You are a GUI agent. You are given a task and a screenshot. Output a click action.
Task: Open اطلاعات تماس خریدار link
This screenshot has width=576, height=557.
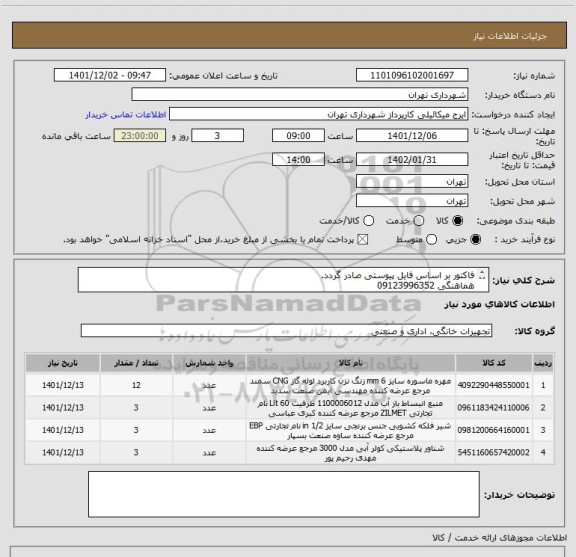pyautogui.click(x=126, y=115)
